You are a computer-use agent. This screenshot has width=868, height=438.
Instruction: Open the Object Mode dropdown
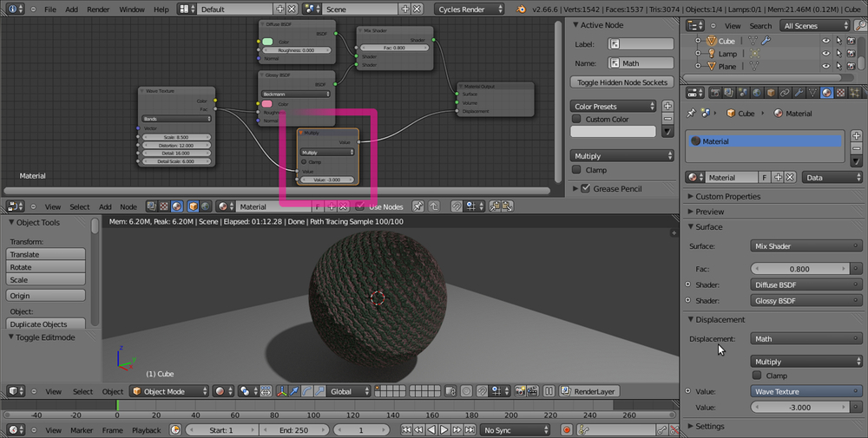[170, 391]
